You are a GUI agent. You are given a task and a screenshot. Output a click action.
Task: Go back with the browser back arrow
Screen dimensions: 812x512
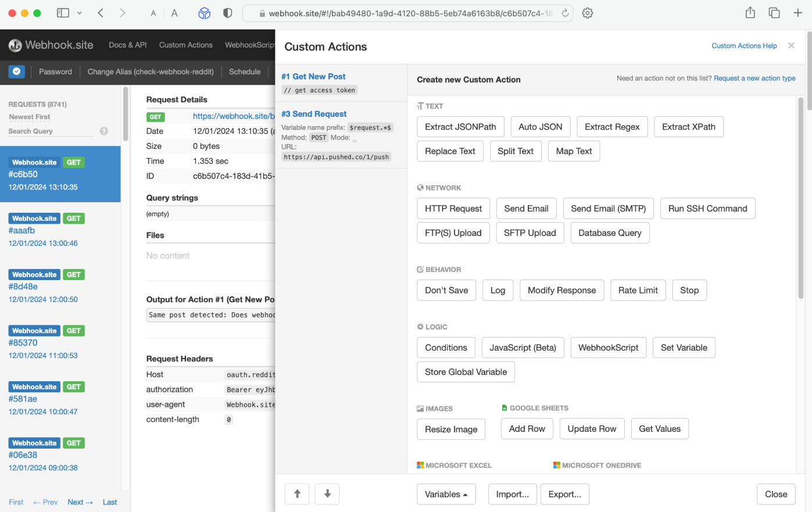coord(101,13)
